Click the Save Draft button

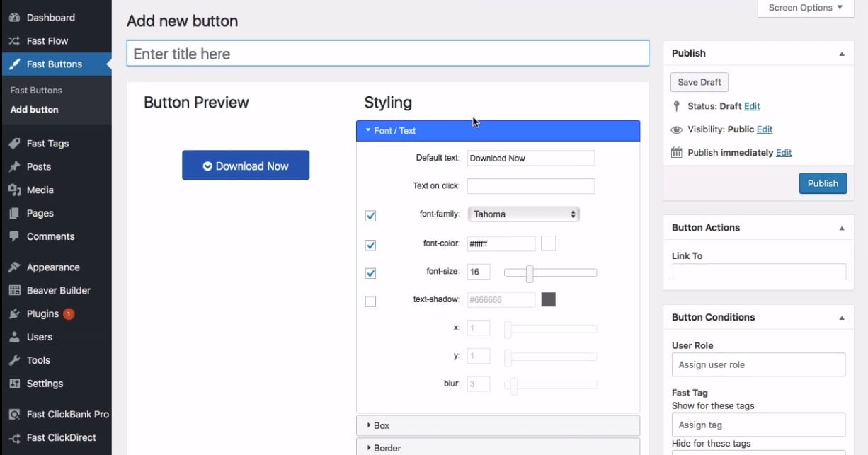[x=699, y=82]
